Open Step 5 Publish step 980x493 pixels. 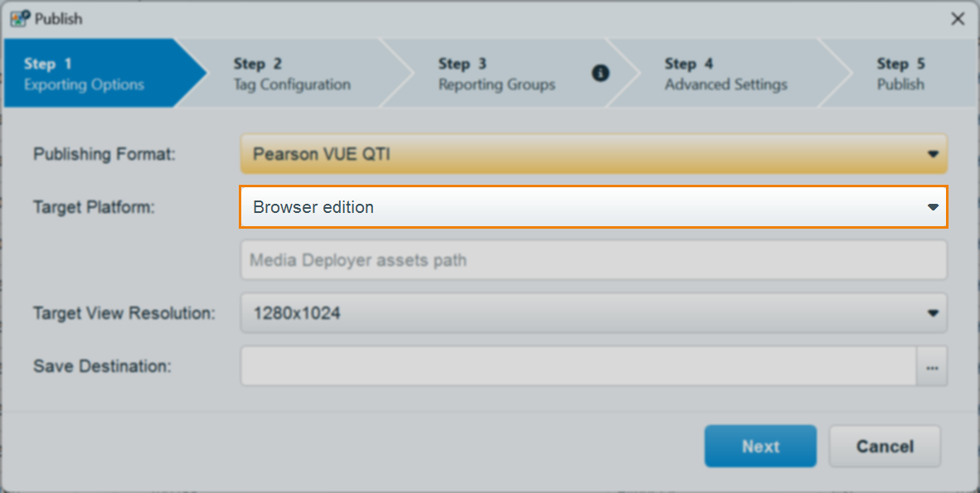click(900, 74)
